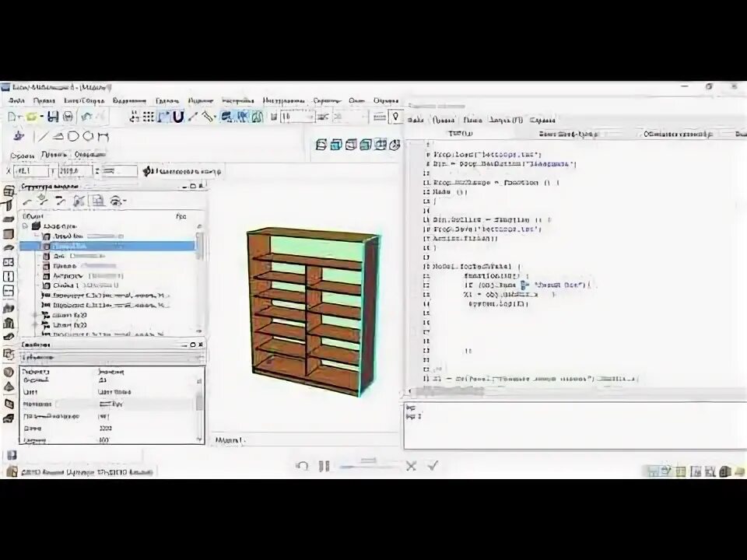Click the top icon of left vertical toolbar
Viewport: 747px width, 560px height.
point(9,191)
